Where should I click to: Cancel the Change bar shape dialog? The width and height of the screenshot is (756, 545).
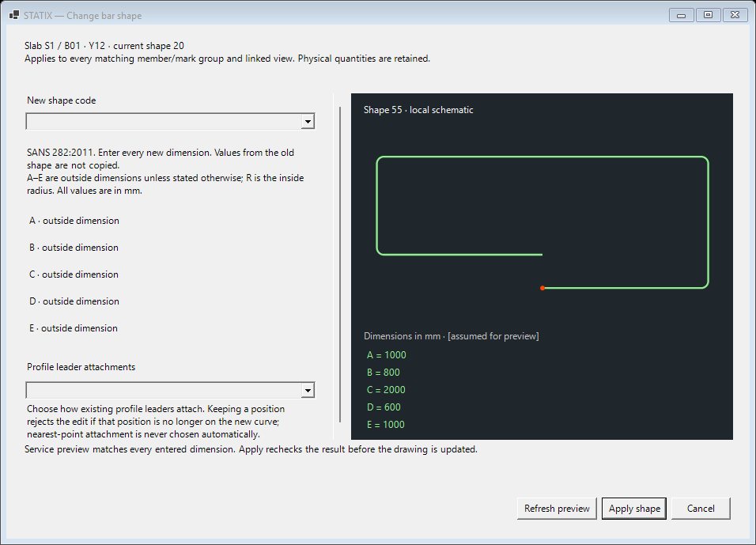(x=701, y=509)
